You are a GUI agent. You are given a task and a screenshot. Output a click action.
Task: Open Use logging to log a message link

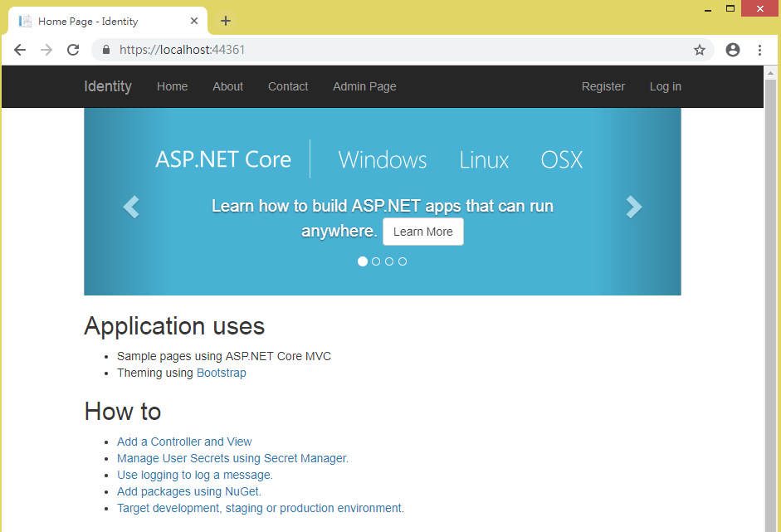tap(195, 475)
